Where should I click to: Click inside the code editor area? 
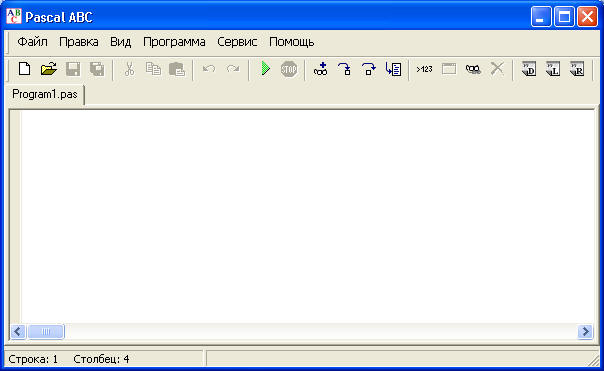308,217
